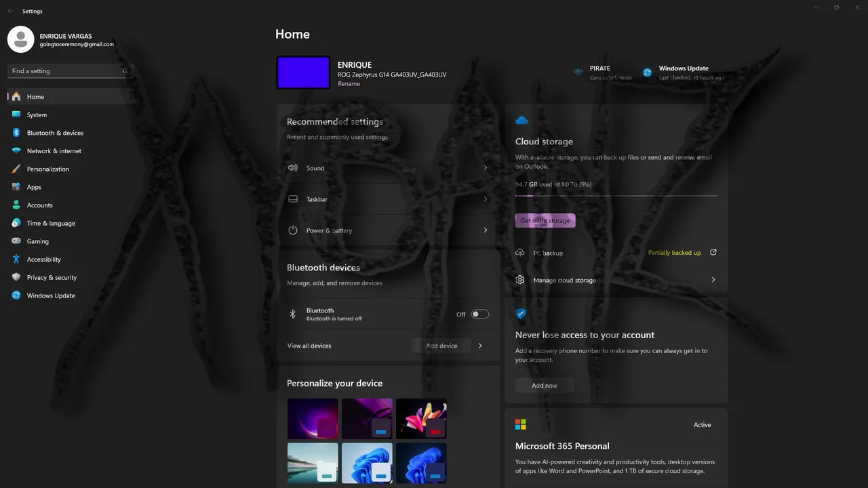This screenshot has height=488, width=868.
Task: Select the light blue bloom theme thumbnail
Action: click(367, 464)
